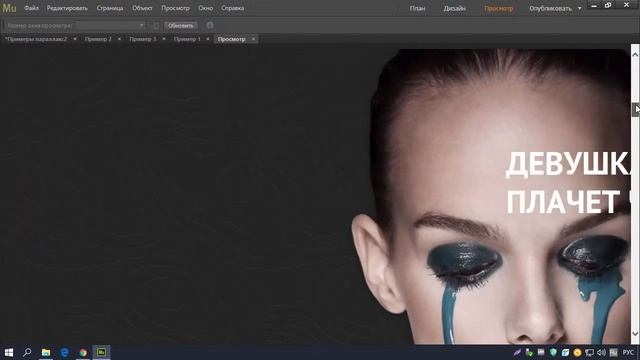This screenshot has width=640, height=360.
Task: Click the blue cube tray icon
Action: tap(565, 352)
